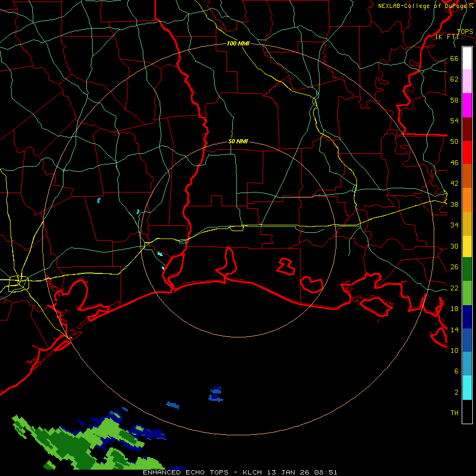476x476 pixels.
Task: Click the medium blue 18 legend swatch
Action: click(x=467, y=340)
